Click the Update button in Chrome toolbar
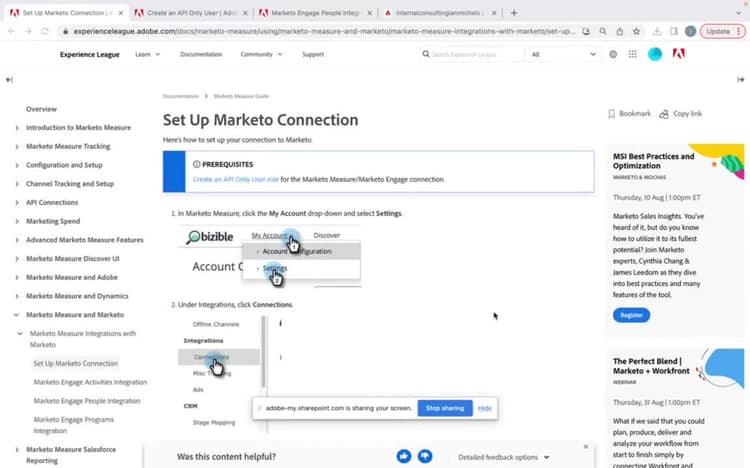 pyautogui.click(x=722, y=31)
